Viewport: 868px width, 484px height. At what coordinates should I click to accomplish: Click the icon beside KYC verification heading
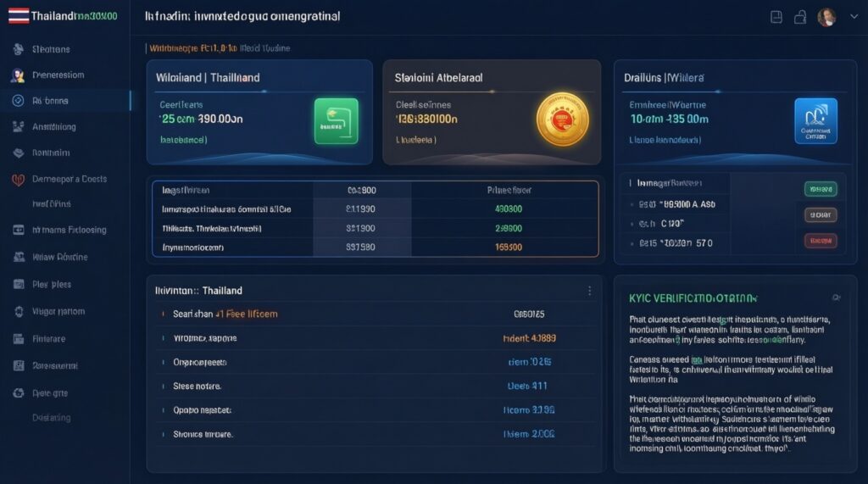click(836, 298)
